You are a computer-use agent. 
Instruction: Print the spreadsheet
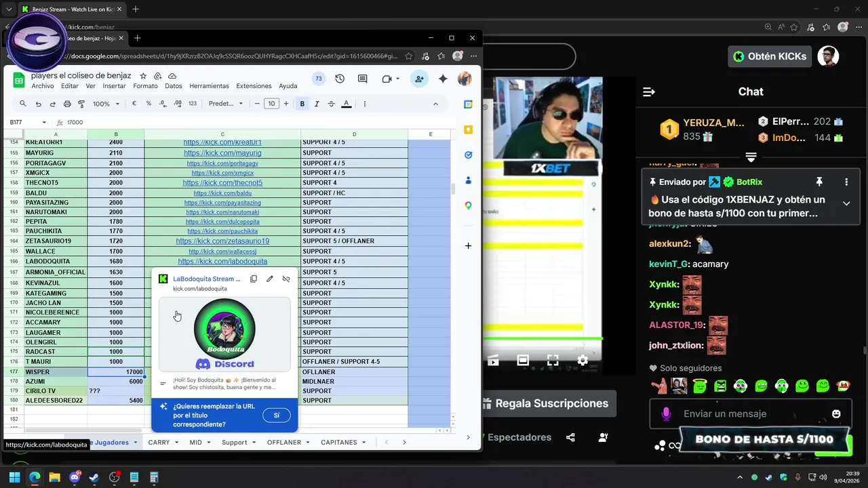67,104
